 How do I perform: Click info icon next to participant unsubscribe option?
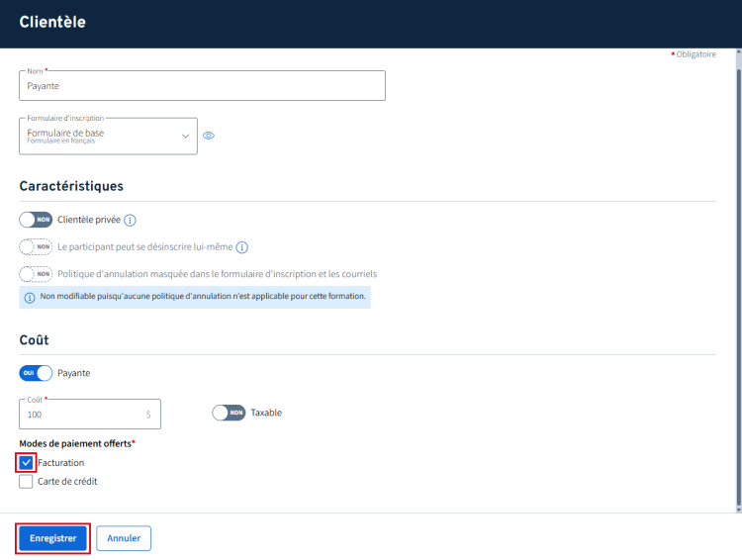[241, 247]
